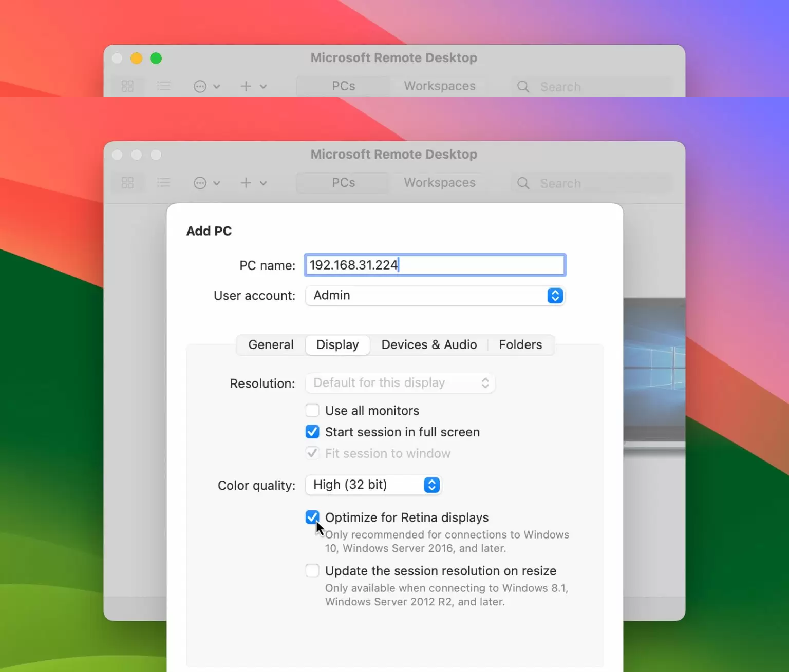Screen dimensions: 789x672
Task: Click grid view icon in lower Remote Desktop window
Action: [127, 183]
